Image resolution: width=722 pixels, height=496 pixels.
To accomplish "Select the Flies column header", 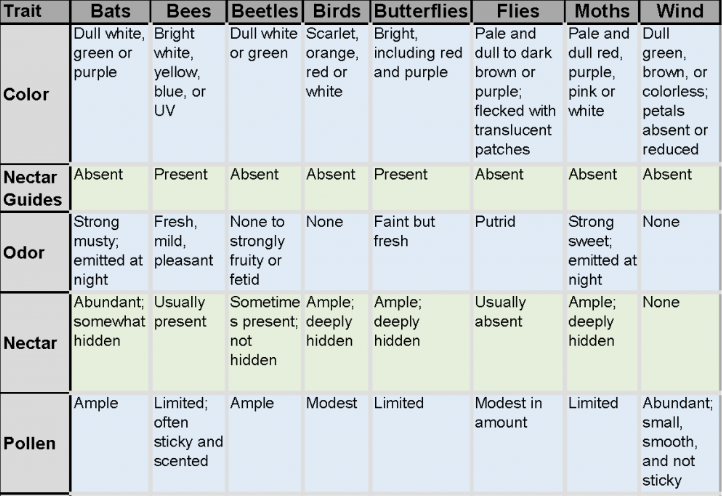I will pyautogui.click(x=517, y=12).
